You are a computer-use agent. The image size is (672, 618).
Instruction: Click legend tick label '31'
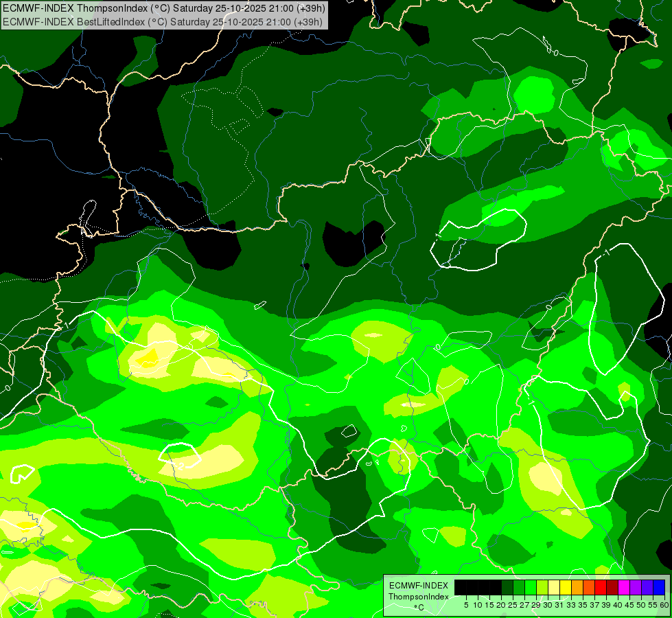[559, 605]
